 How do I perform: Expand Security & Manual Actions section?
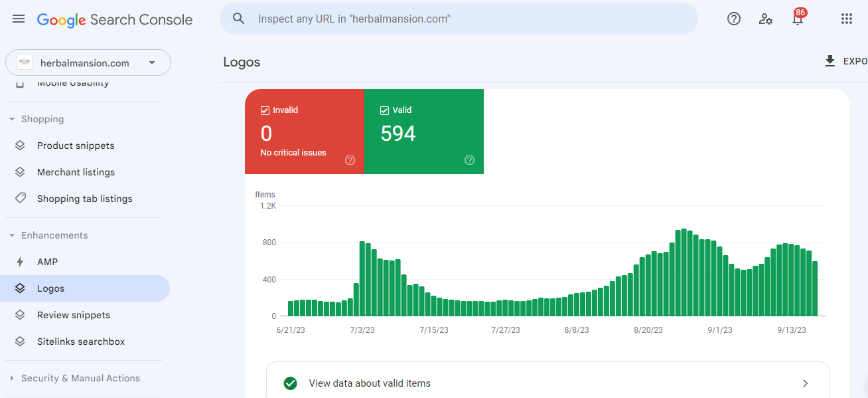click(12, 379)
